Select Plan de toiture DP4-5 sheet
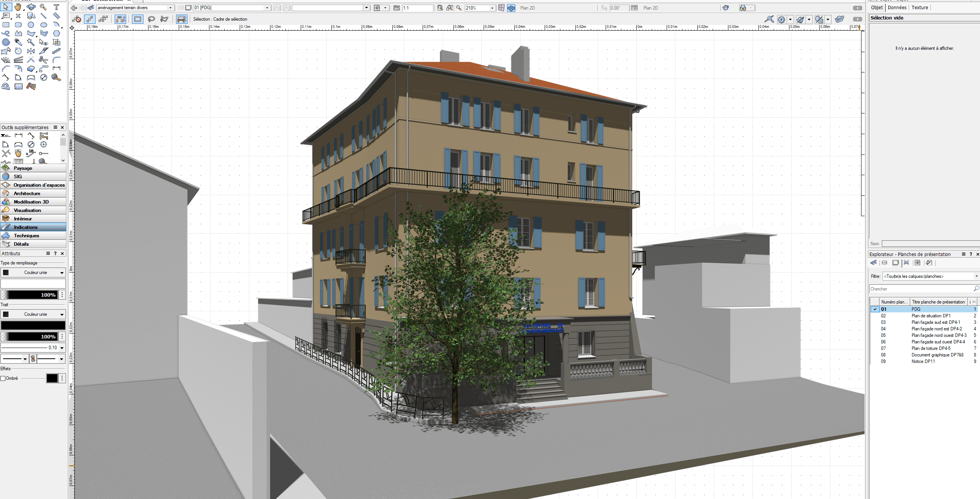Screen dimensions: 980x499 931,348
